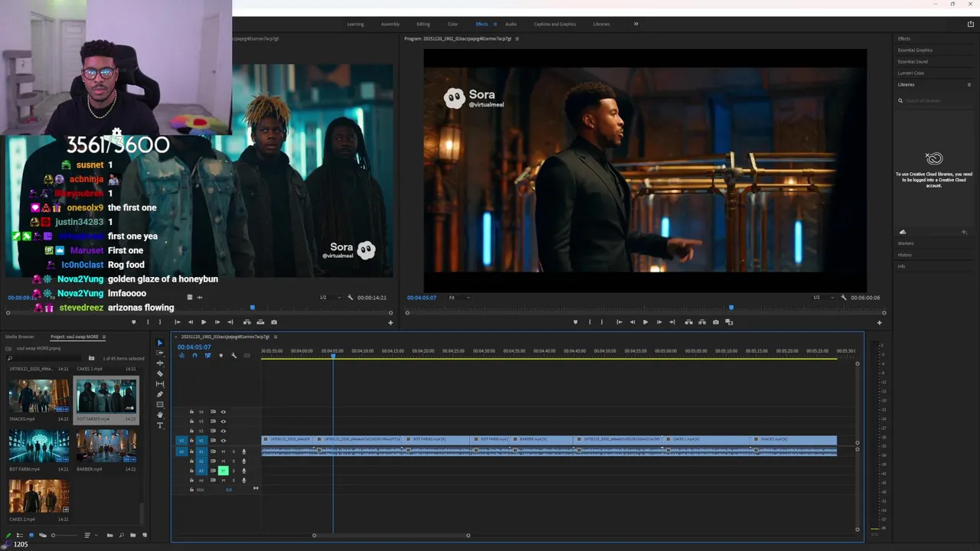Expand the Markers panel
Viewport: 980px width, 551px height.
[906, 243]
